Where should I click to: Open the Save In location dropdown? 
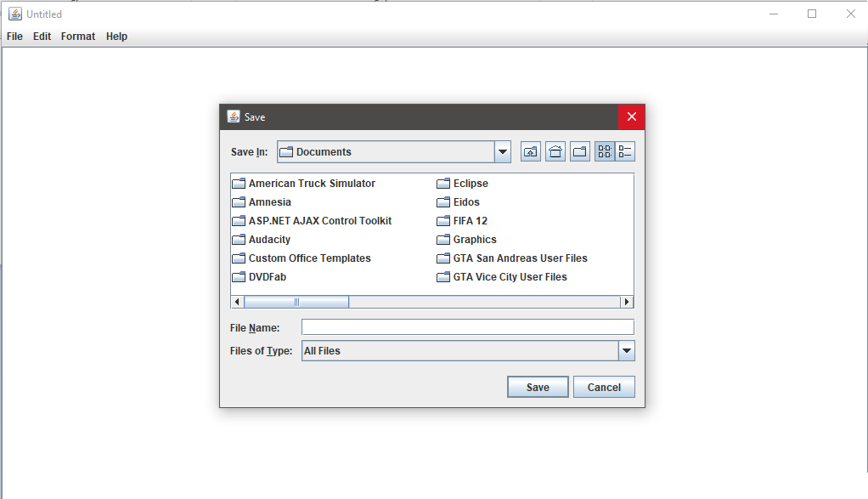pyautogui.click(x=502, y=151)
